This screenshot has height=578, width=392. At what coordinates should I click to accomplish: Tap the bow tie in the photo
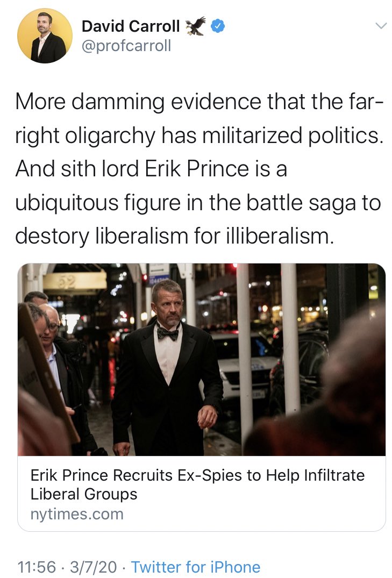[168, 333]
